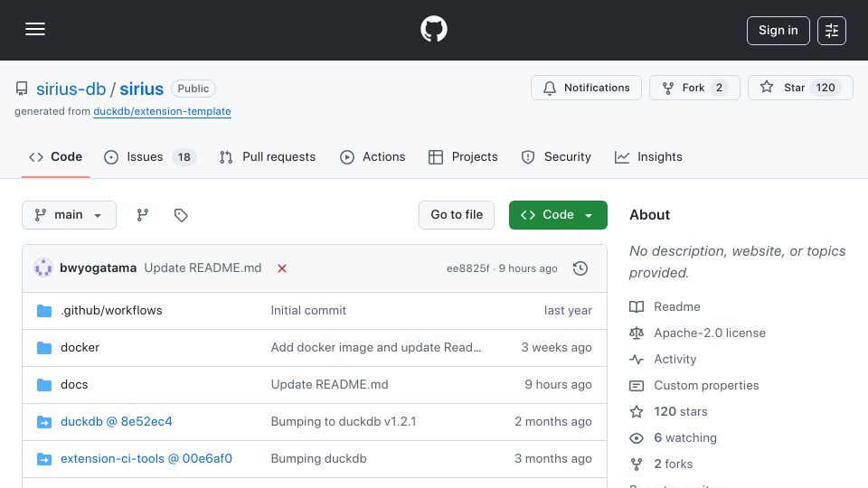Open the docker folder
Viewport: 868px width, 488px height.
[x=80, y=347]
